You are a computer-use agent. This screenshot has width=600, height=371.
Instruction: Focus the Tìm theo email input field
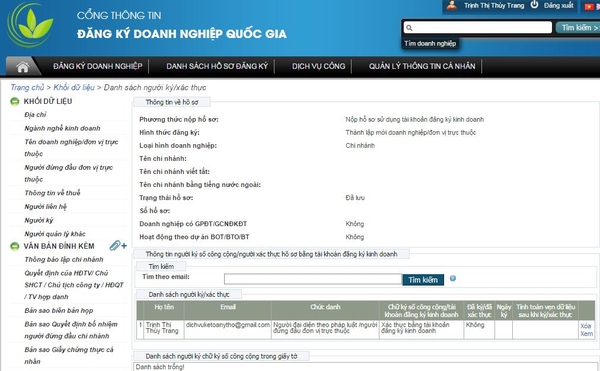click(x=313, y=279)
